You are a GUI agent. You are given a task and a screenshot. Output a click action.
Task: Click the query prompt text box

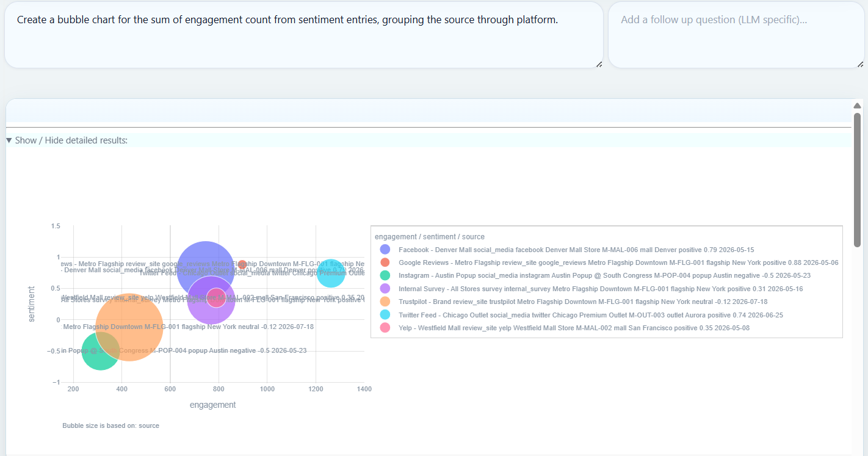tap(304, 35)
